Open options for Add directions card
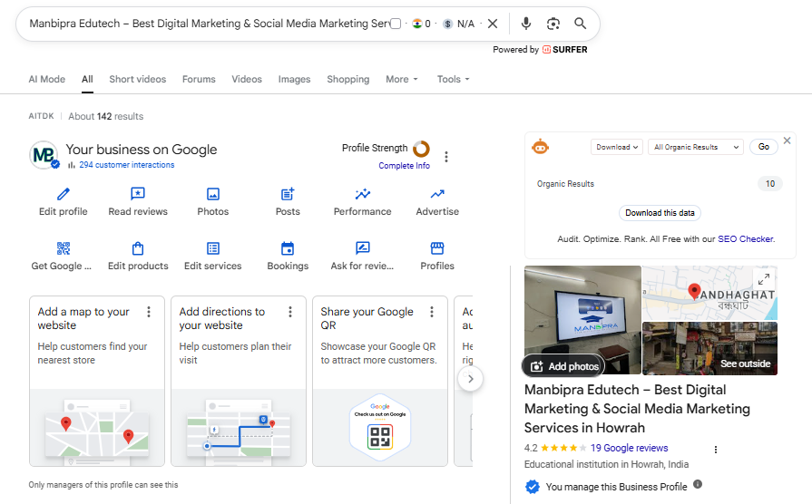This screenshot has width=812, height=504. [x=290, y=312]
